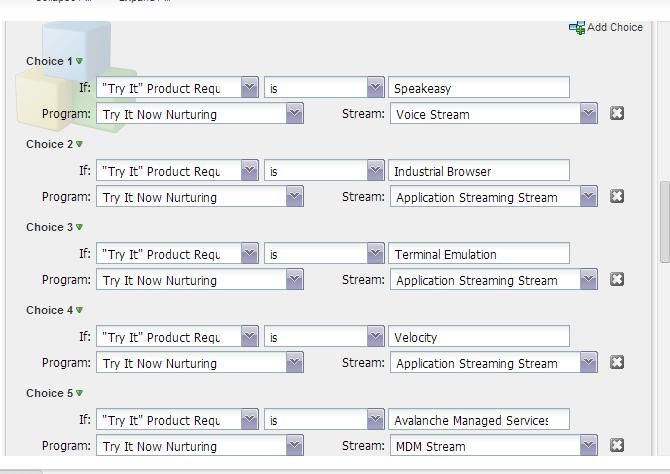Viewport: 670px width, 474px height.
Task: Remove Choice 4 using X icon
Action: pos(617,362)
